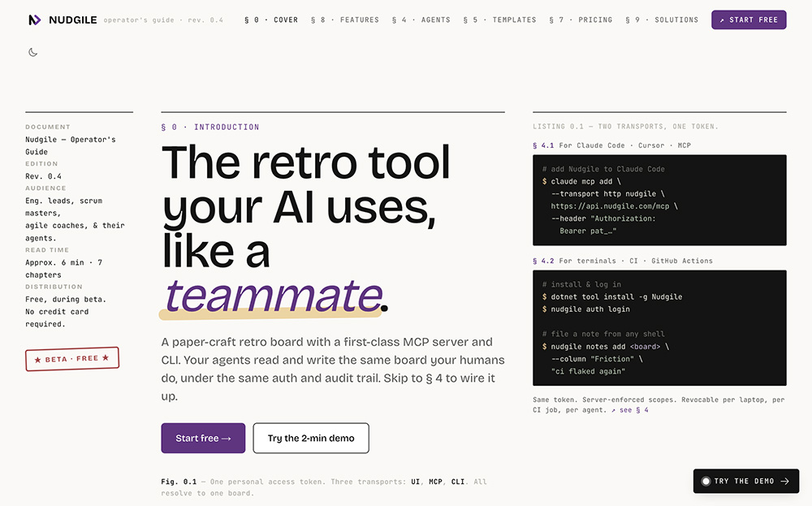Click the Nudgile logo icon
The width and height of the screenshot is (812, 506).
34,19
